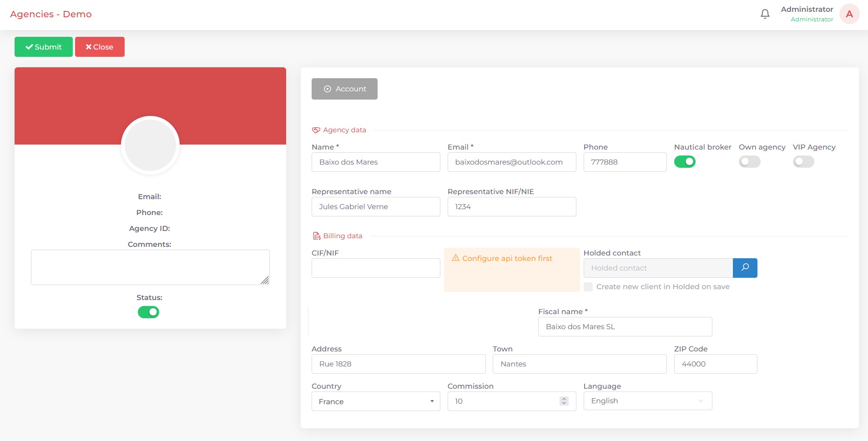Adjust the Commission value with spinner arrows
The width and height of the screenshot is (868, 441).
564,401
